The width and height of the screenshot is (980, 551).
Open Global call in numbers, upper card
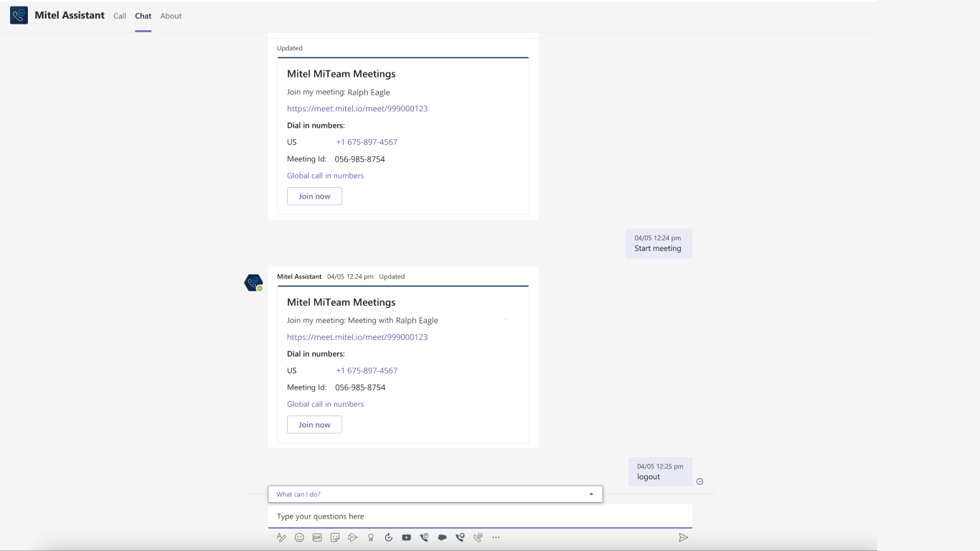click(325, 176)
